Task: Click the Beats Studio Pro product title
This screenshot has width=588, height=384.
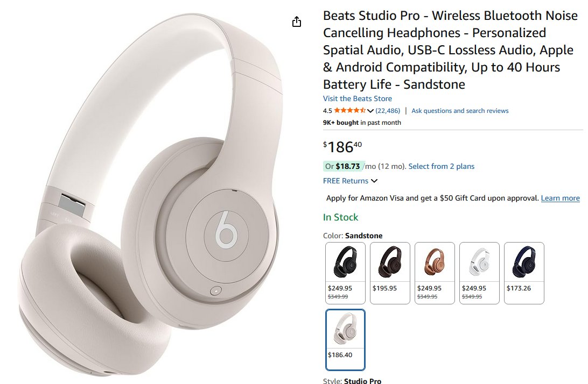Action: pos(450,50)
